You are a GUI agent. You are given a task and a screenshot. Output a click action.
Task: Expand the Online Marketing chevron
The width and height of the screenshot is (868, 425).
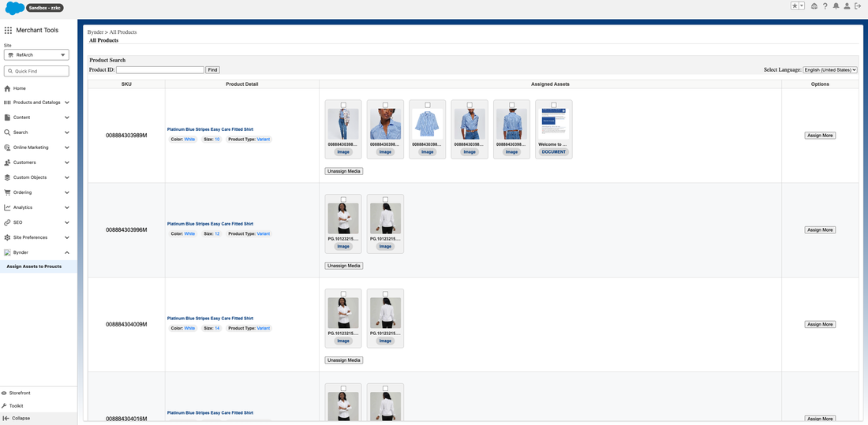(67, 147)
